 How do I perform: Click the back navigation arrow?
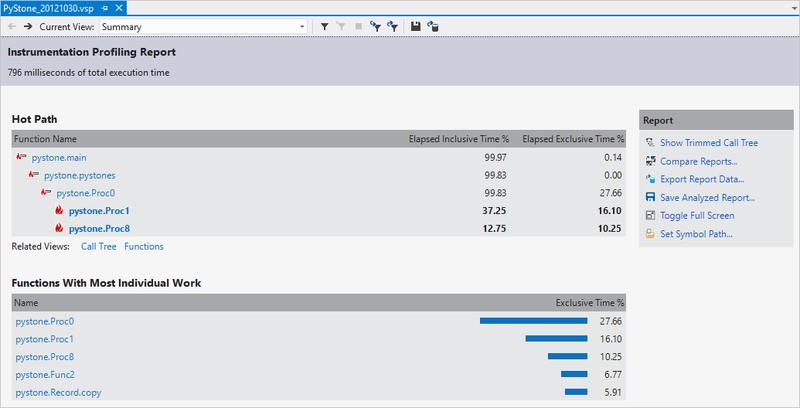tap(12, 27)
